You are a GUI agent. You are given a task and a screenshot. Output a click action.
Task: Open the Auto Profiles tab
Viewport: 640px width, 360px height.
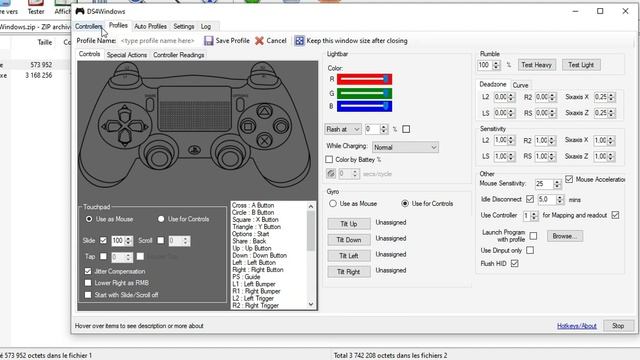150,26
